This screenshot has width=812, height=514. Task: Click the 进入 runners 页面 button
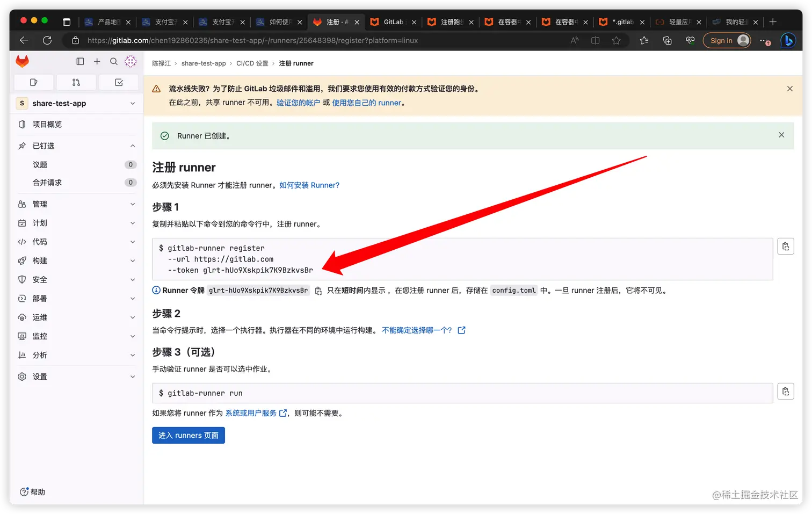(x=189, y=435)
